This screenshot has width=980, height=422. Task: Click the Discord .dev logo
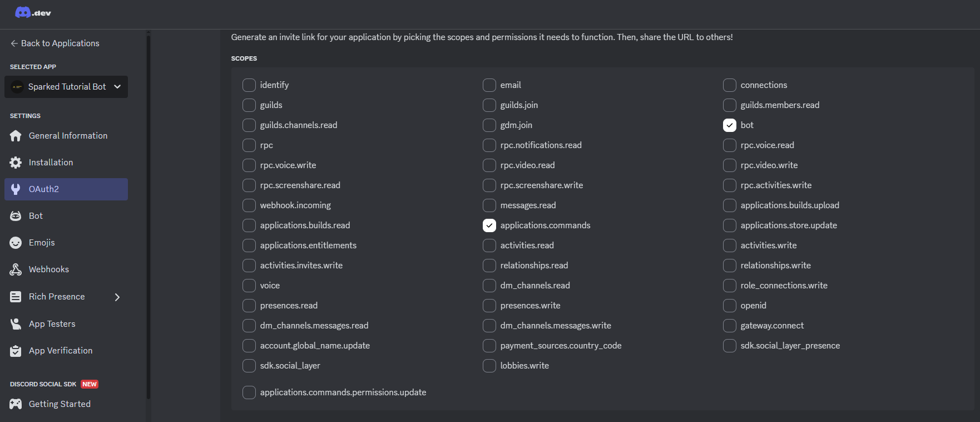pyautogui.click(x=33, y=12)
